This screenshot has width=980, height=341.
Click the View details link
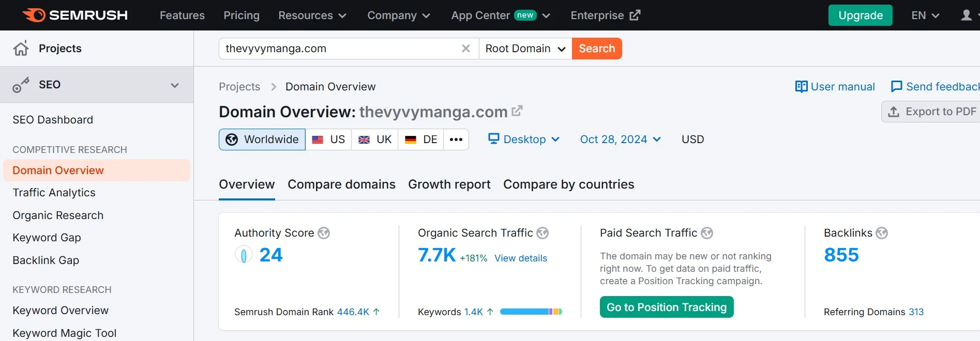pyautogui.click(x=521, y=258)
